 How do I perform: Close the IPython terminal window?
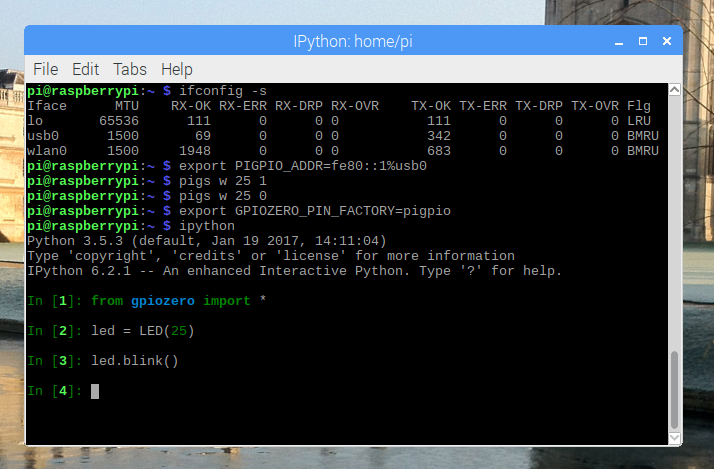667,41
